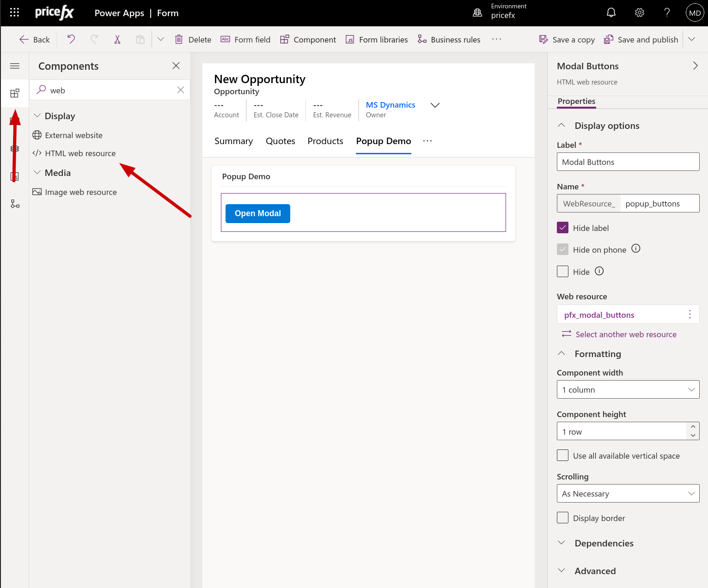Uncheck the Hide label checkbox

point(562,228)
